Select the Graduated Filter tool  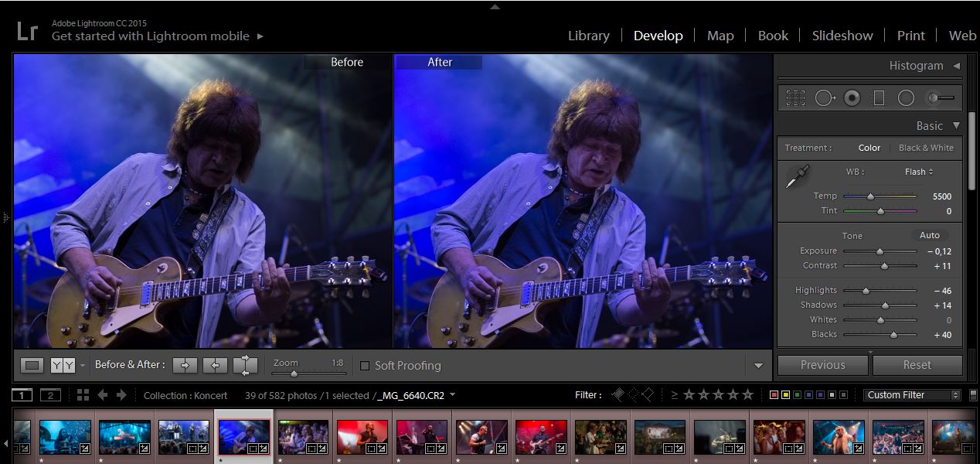click(x=877, y=97)
